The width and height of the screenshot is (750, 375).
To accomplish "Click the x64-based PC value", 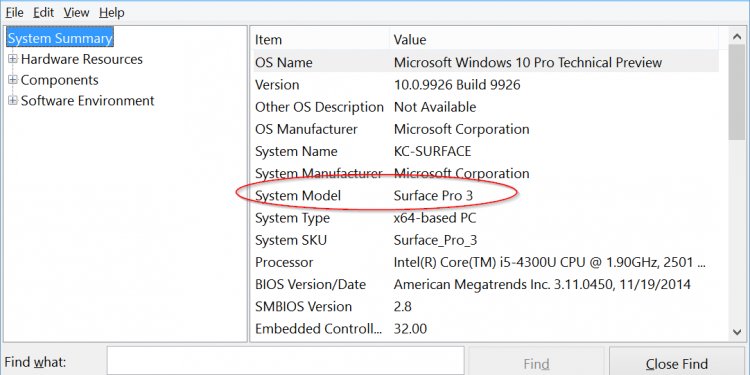I will click(x=435, y=218).
